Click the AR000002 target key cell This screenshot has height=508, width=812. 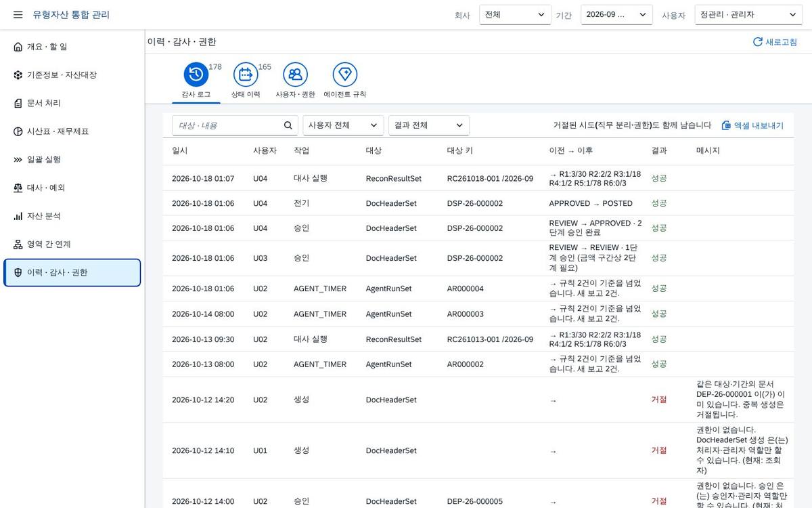click(x=466, y=364)
